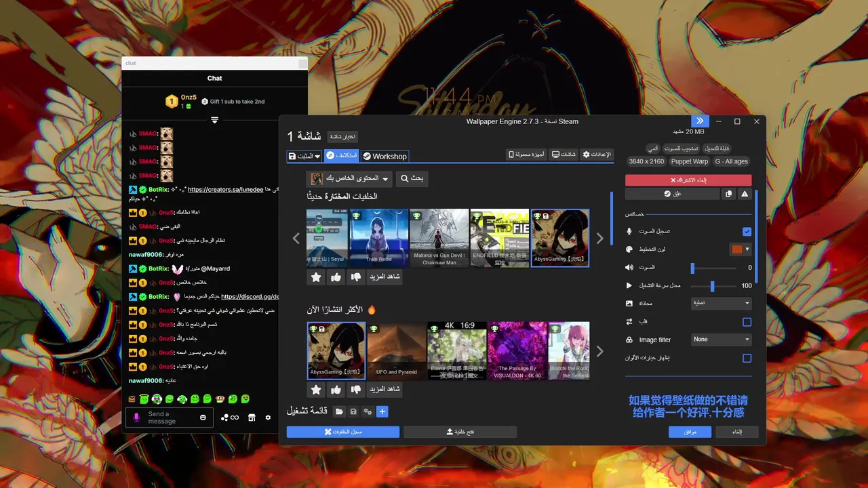Click the warning report triangle icon

(745, 194)
